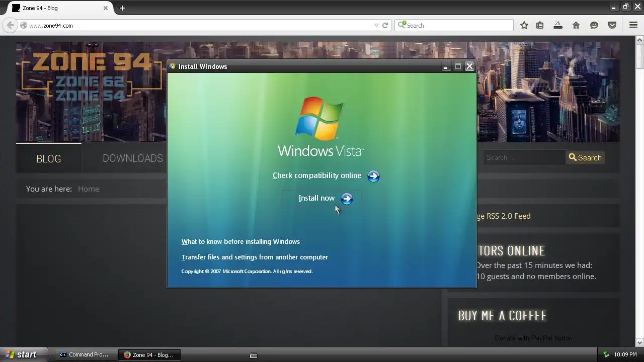Click the Home breadcrumb link
Viewport: 644px width, 362px height.
[89, 189]
